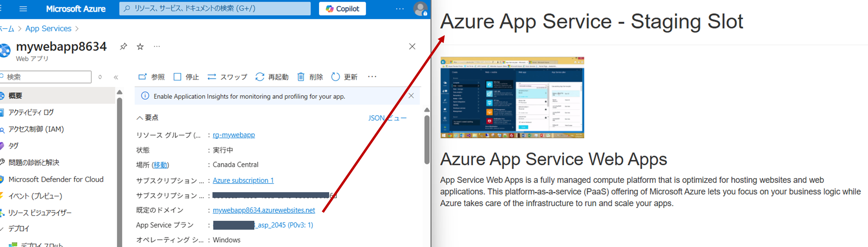Click the 実行中 status value
This screenshot has height=247, width=868.
[x=223, y=150]
